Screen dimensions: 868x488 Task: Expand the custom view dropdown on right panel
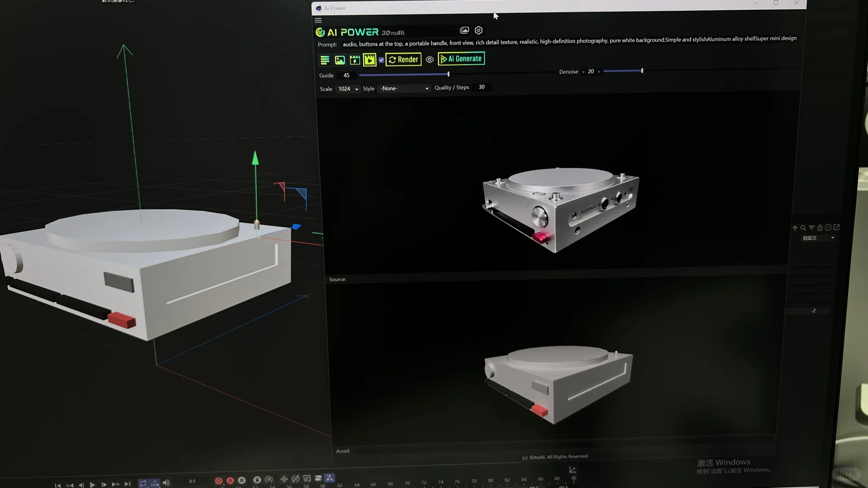(818, 238)
